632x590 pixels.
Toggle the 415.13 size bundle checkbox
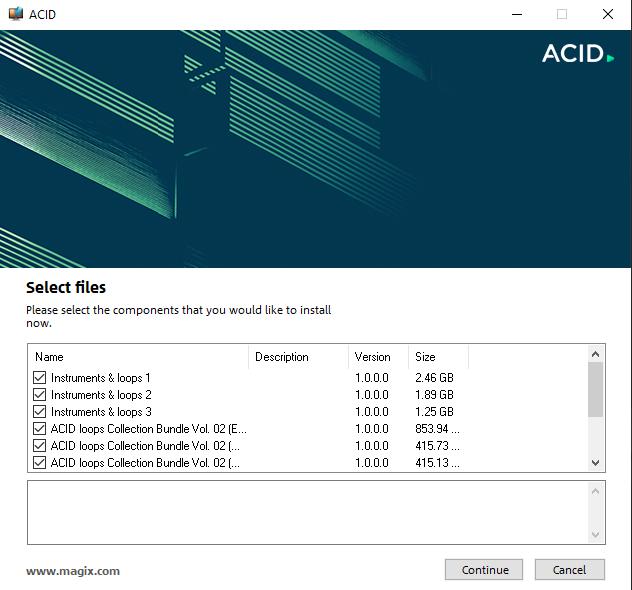40,463
